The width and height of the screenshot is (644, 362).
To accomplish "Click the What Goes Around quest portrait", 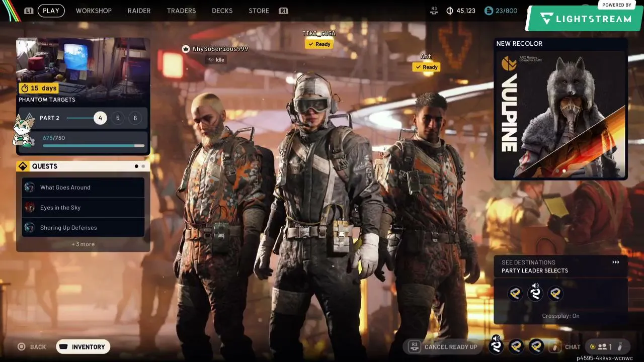I will point(30,188).
